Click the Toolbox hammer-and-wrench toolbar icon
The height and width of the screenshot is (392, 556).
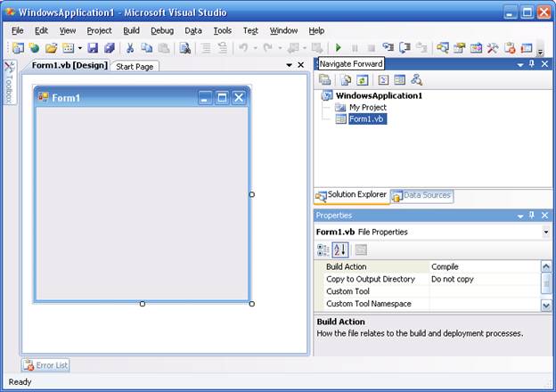point(493,47)
